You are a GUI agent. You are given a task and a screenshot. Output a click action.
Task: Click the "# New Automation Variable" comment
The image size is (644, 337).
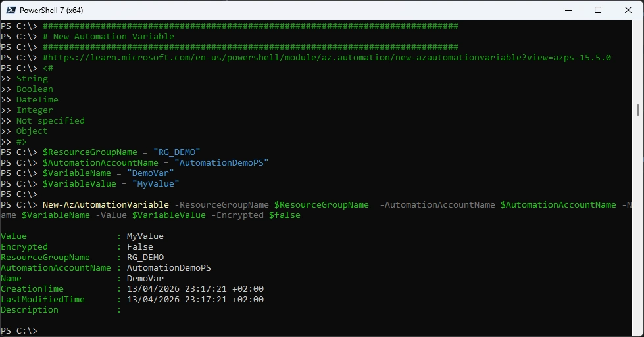click(x=109, y=37)
